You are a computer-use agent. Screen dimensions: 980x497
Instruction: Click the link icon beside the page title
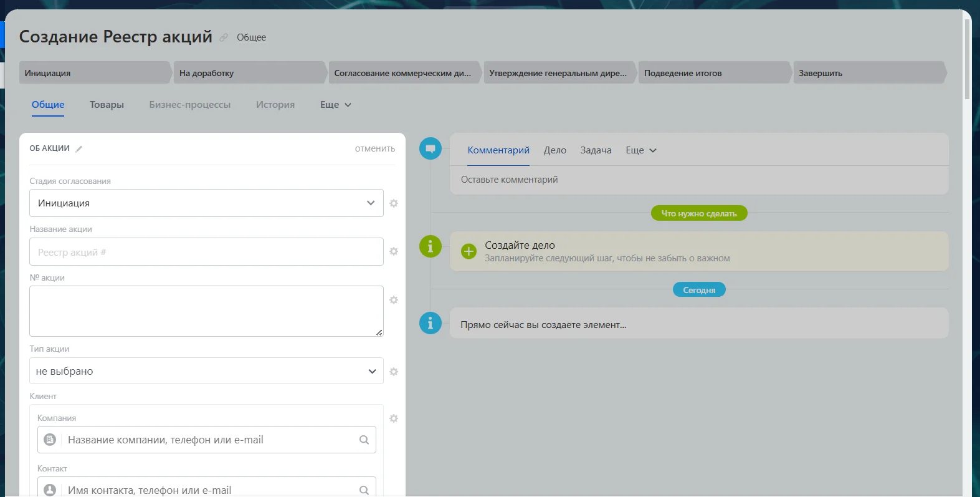click(x=224, y=37)
